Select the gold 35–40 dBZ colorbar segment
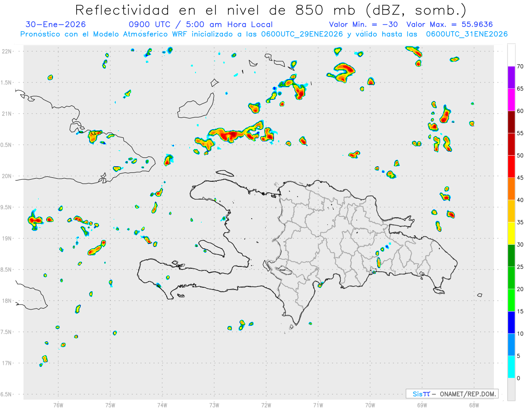This screenshot has width=532, height=411. click(x=511, y=211)
